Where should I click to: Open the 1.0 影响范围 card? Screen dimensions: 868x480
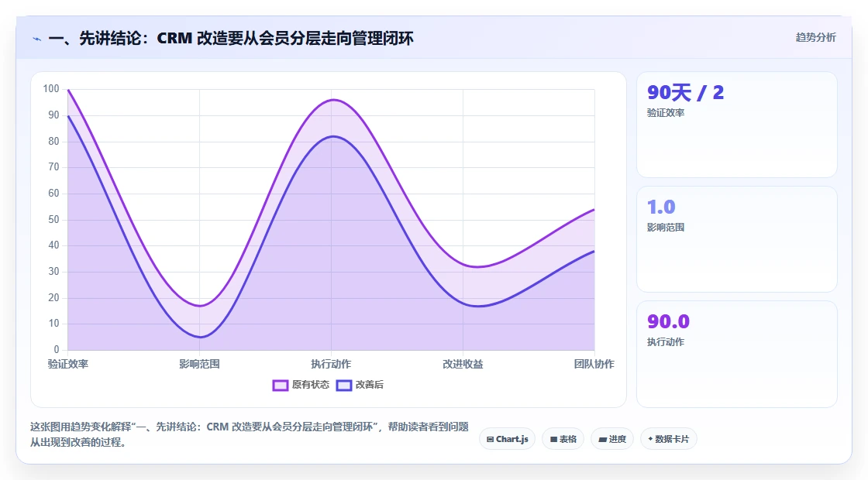tap(737, 239)
